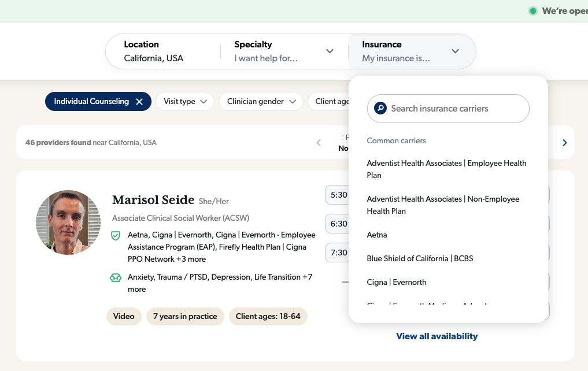Open Marisol Seide provider name link
The height and width of the screenshot is (371, 588).
pyautogui.click(x=153, y=201)
